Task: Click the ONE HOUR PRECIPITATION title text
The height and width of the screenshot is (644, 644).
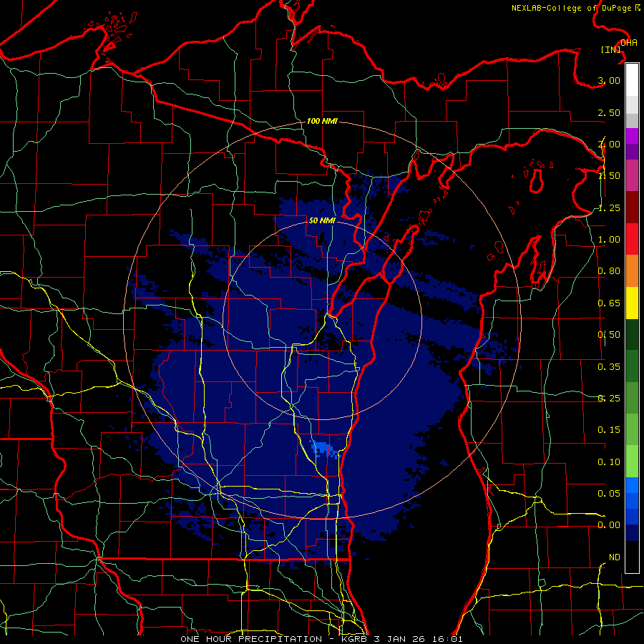Action: (251, 639)
